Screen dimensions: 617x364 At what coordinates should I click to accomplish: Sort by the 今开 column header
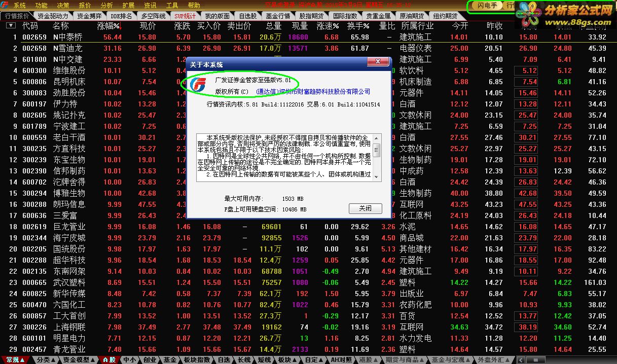point(460,26)
